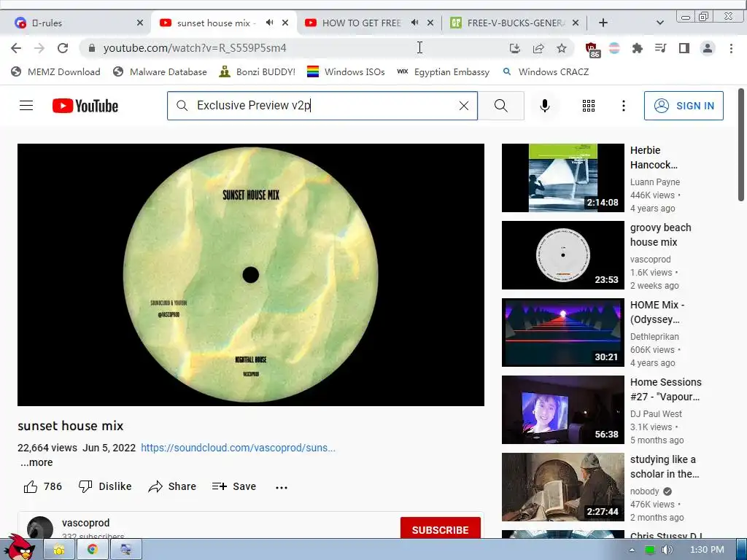The width and height of the screenshot is (747, 560).
Task: Open groovy beach house mix thumbnail
Action: [x=562, y=254]
